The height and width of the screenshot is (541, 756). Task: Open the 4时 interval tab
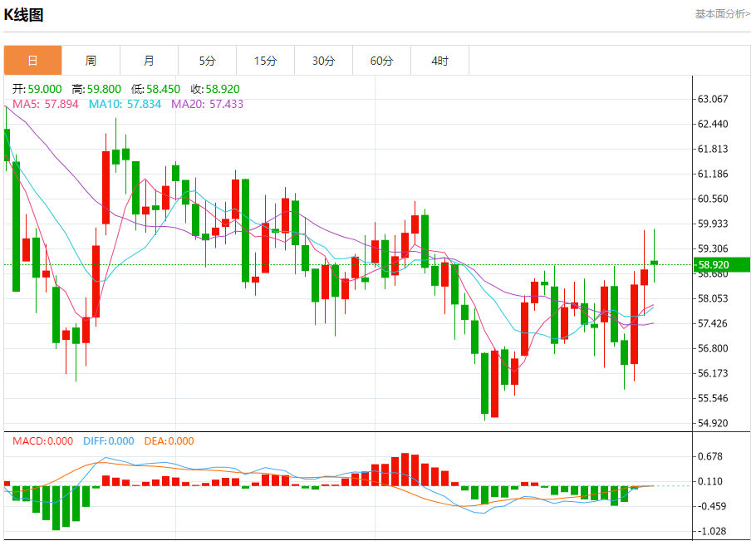coord(439,61)
